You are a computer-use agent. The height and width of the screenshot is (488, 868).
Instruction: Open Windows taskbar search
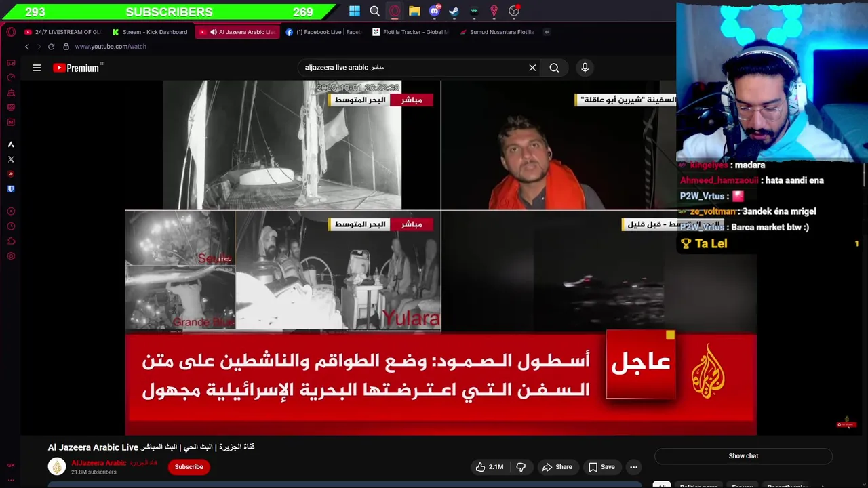[374, 11]
